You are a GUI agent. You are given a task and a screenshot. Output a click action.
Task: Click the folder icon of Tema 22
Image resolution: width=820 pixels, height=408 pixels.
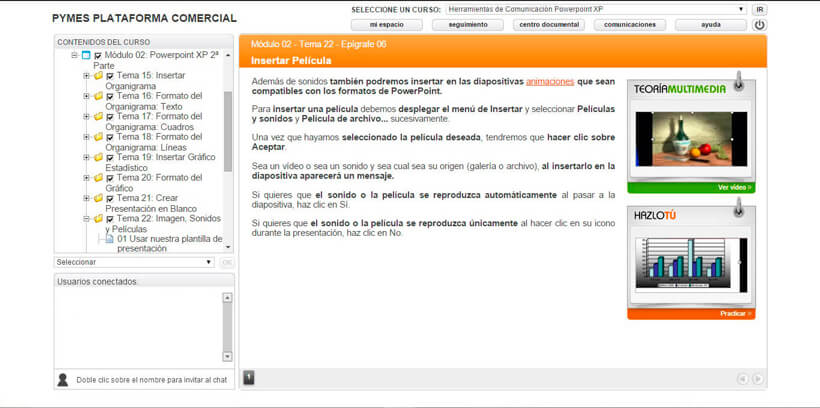(98, 219)
